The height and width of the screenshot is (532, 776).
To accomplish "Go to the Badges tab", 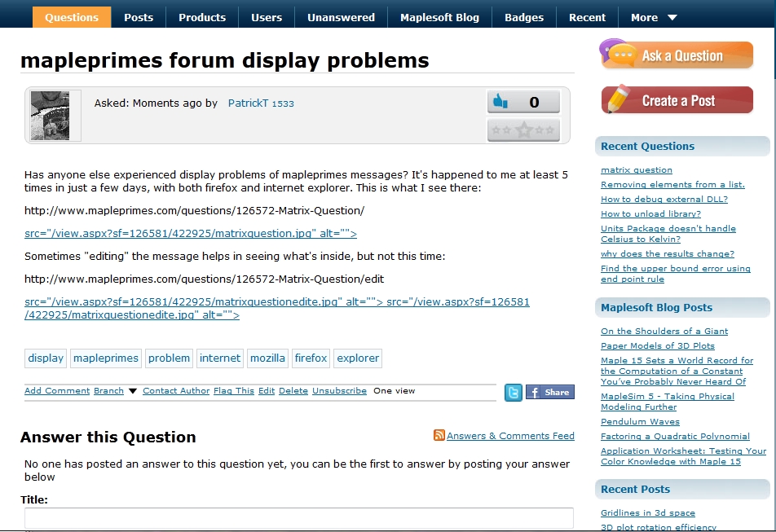I will coord(524,17).
